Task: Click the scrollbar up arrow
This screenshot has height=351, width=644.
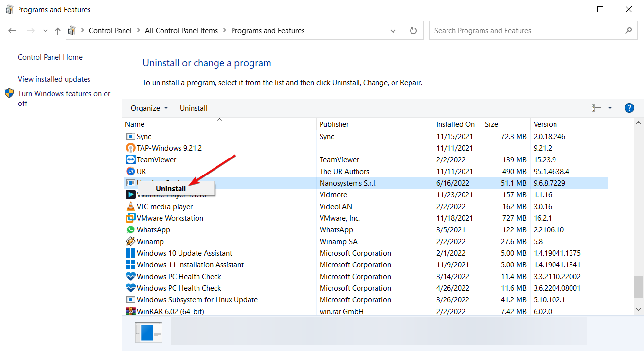Action: point(638,123)
